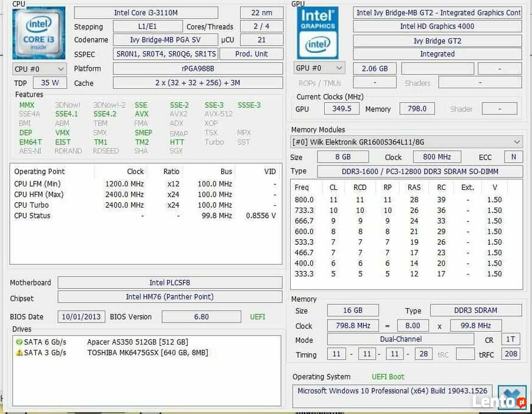Click the Intel Graphics logo
This screenshot has height=414, width=532.
click(317, 32)
